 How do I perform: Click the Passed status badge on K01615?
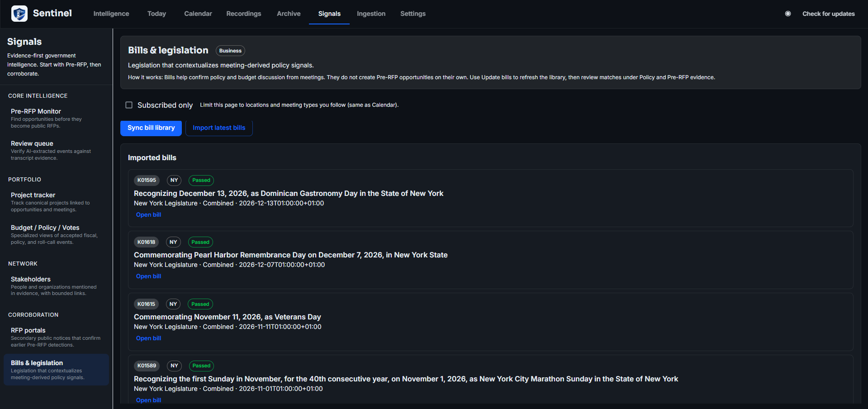(200, 304)
